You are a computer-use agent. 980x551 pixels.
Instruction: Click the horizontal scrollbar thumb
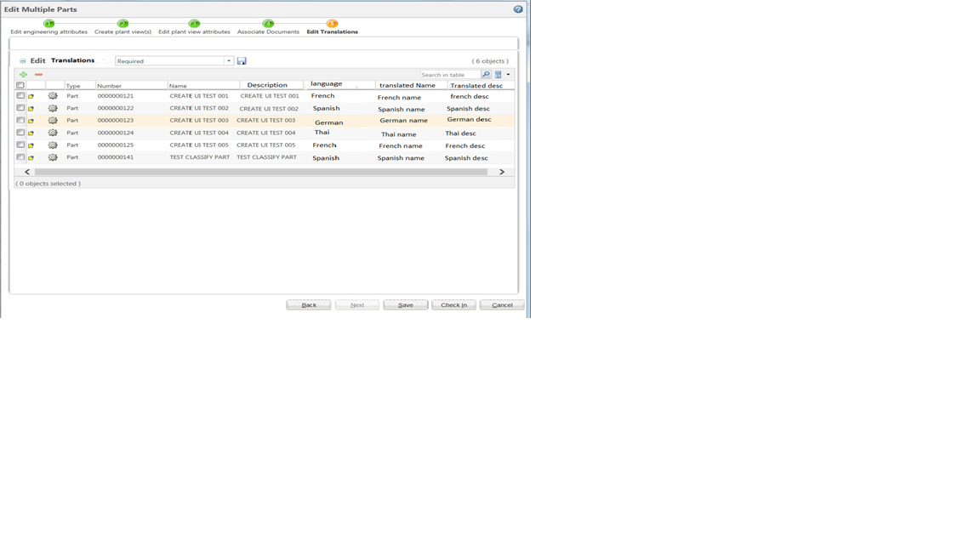click(260, 172)
